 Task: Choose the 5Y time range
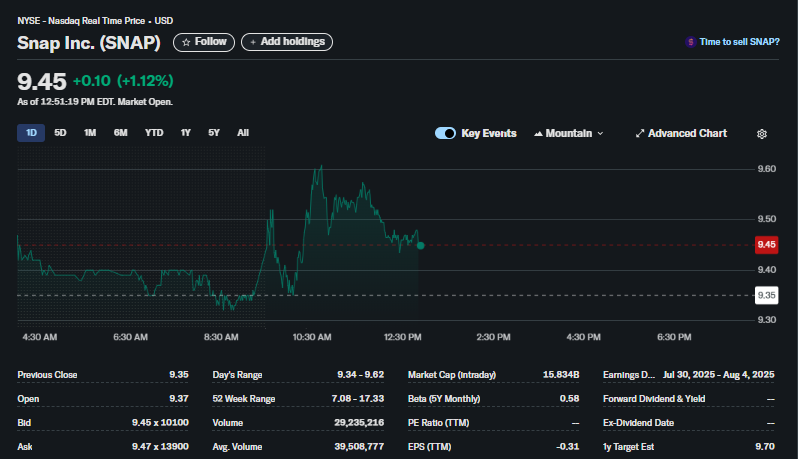[x=214, y=133]
